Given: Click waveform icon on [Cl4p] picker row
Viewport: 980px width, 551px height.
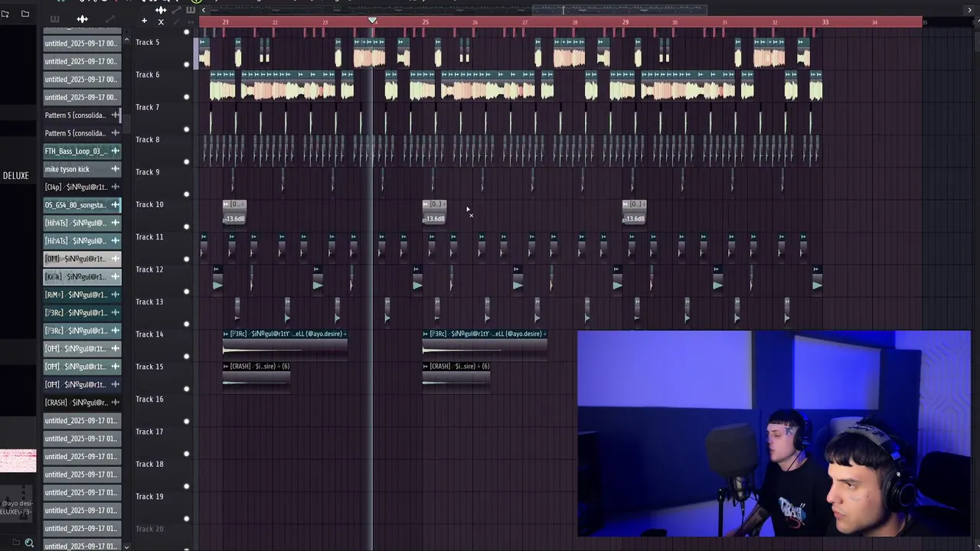Looking at the screenshot, I should tap(115, 187).
